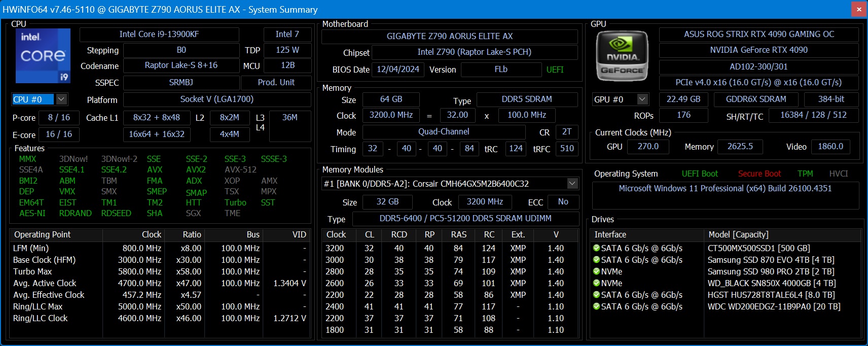Select the Turbo Max operating point row

(x=160, y=271)
